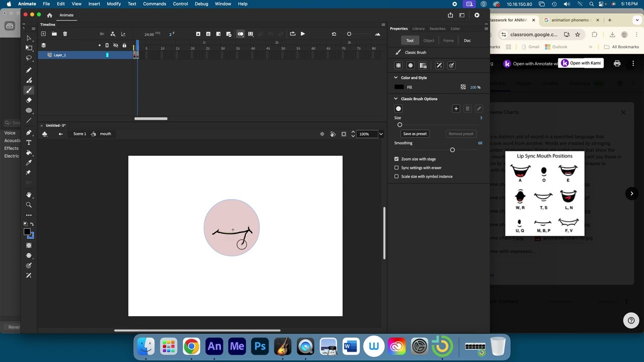Image resolution: width=644 pixels, height=362 pixels.
Task: Add a new layer in timeline
Action: tap(43, 34)
